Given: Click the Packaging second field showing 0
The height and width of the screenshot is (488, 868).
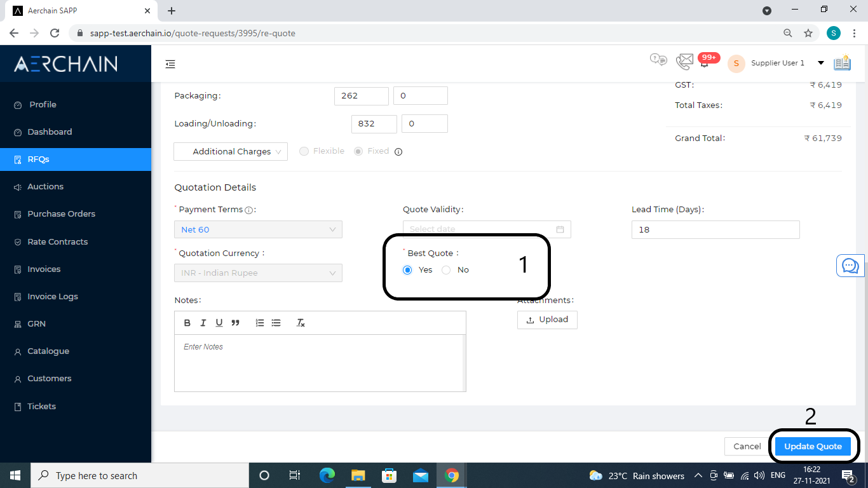Looking at the screenshot, I should coord(421,96).
